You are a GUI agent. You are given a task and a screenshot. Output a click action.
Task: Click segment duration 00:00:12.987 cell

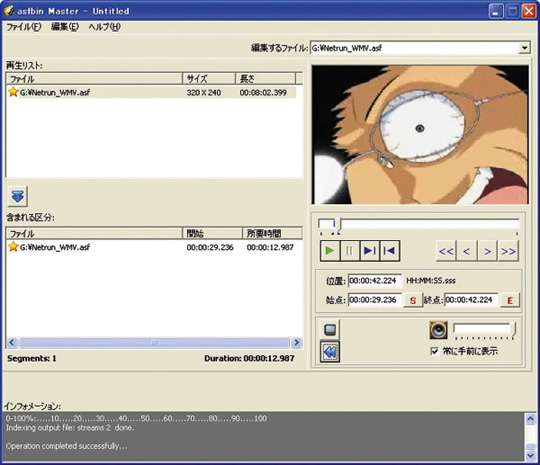(x=270, y=247)
